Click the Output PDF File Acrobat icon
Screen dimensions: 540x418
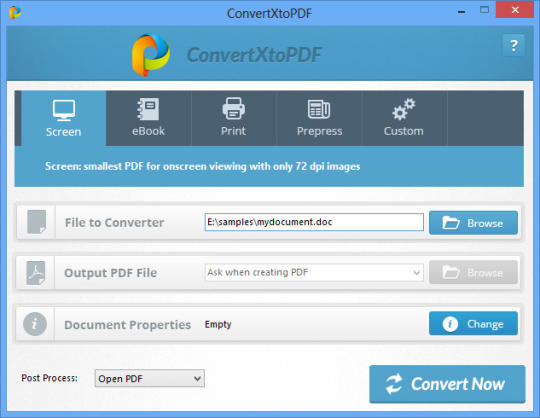click(x=36, y=273)
